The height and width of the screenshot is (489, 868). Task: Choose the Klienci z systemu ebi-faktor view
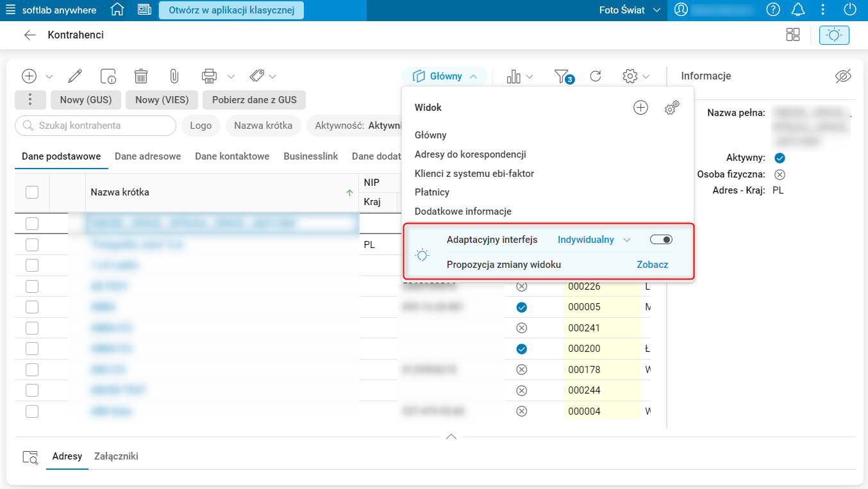tap(474, 174)
